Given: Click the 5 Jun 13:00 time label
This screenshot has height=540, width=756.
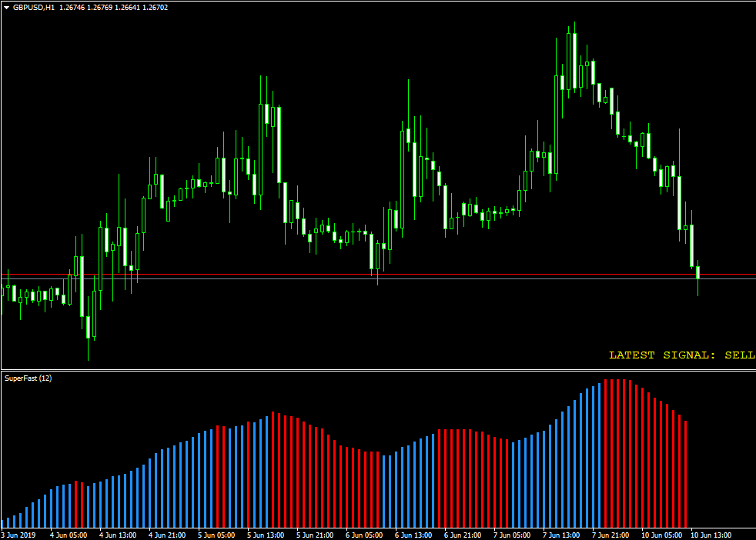Looking at the screenshot, I should click(267, 535).
